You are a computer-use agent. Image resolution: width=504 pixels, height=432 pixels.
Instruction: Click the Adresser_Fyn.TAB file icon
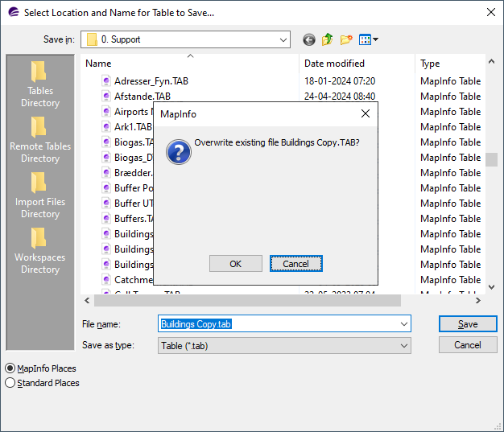pos(106,81)
